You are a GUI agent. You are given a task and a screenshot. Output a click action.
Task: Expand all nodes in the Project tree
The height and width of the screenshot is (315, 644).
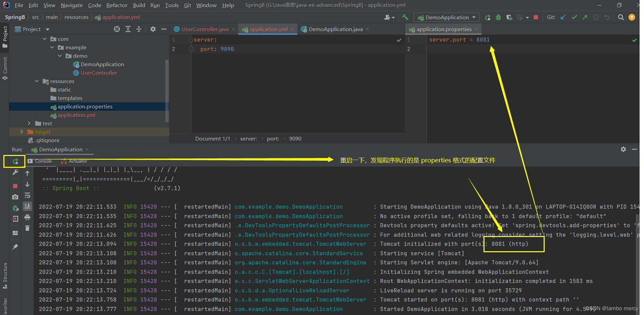coord(128,29)
